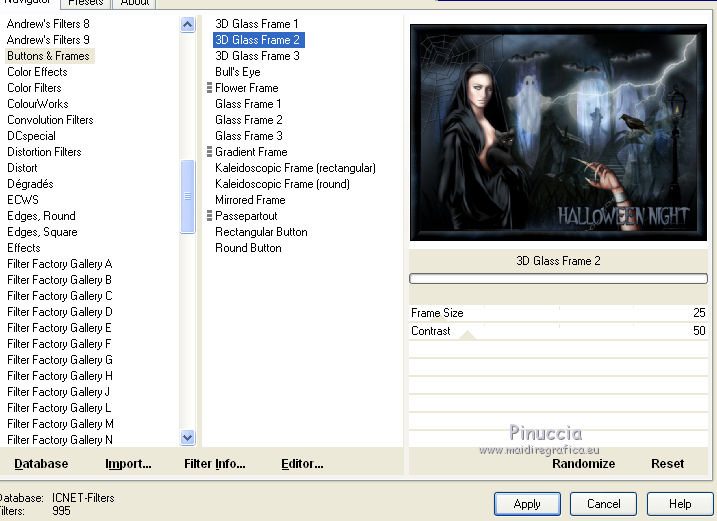Image resolution: width=717 pixels, height=521 pixels.
Task: Open Help for Filters Unlimited
Action: (x=680, y=504)
